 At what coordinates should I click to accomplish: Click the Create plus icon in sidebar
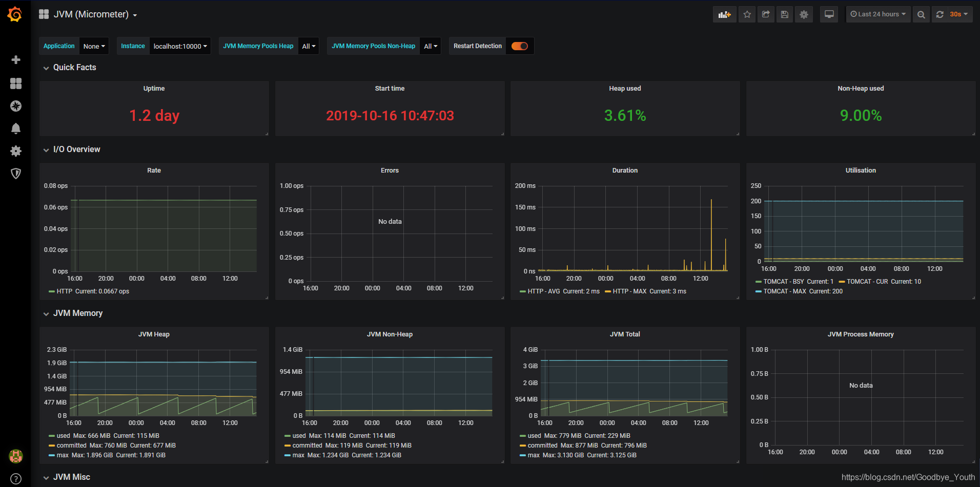click(x=16, y=60)
